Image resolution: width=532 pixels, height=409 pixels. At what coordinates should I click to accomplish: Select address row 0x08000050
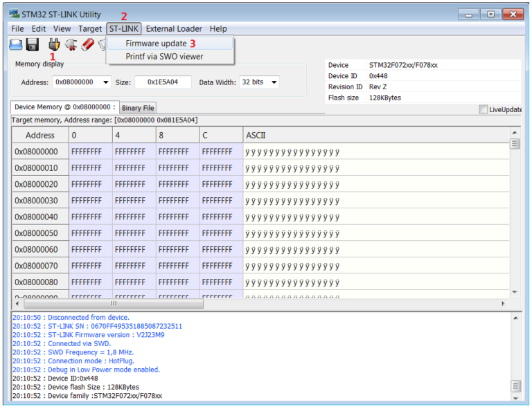click(x=40, y=233)
